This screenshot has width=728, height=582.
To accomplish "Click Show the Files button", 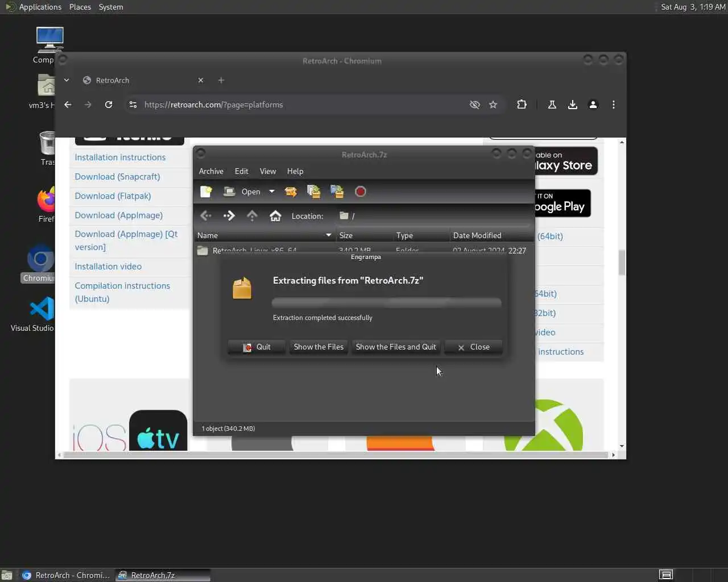I will 318,347.
